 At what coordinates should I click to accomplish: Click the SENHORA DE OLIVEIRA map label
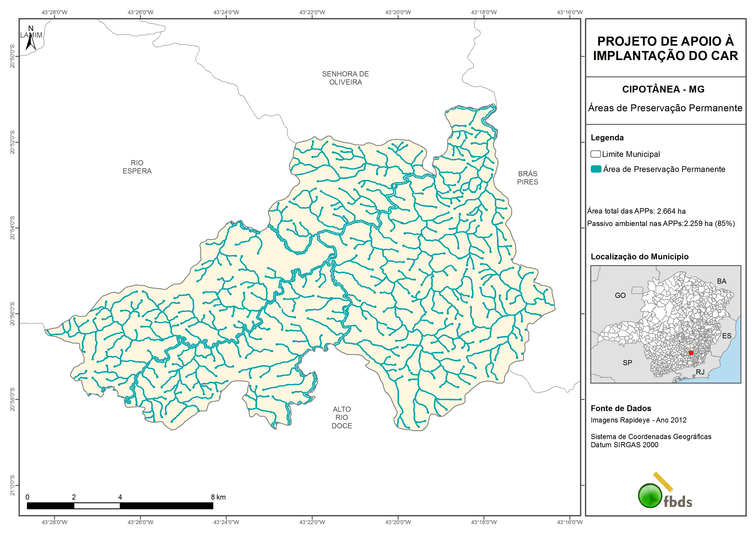(345, 78)
